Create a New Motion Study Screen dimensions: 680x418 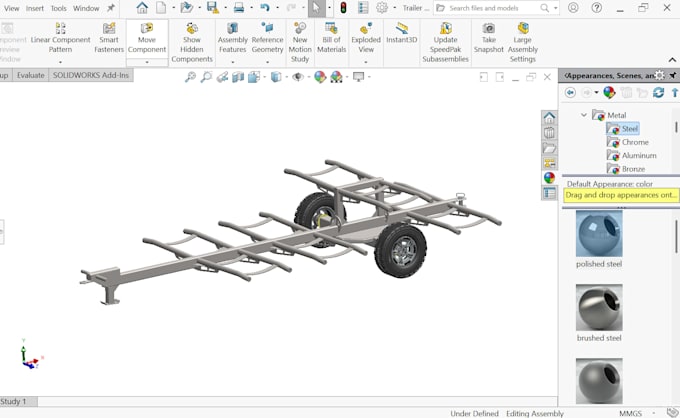(300, 42)
